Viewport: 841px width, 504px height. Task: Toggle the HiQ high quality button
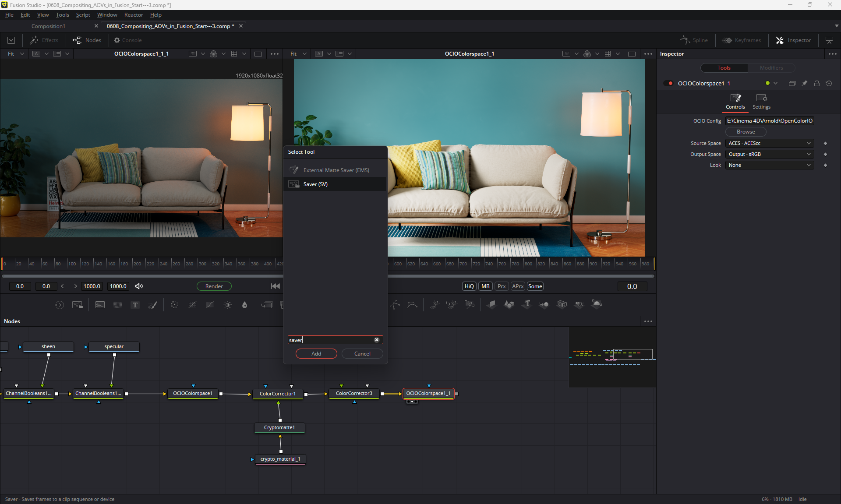coord(469,286)
